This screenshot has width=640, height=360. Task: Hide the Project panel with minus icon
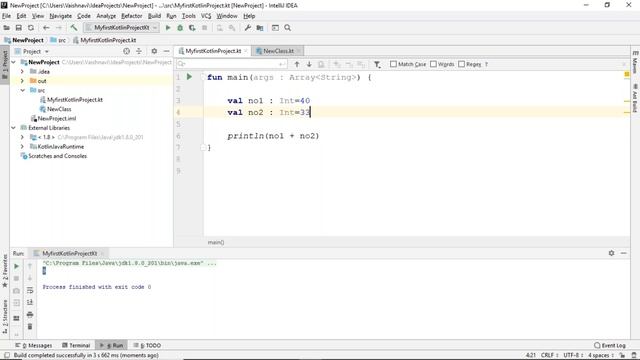(x=167, y=51)
